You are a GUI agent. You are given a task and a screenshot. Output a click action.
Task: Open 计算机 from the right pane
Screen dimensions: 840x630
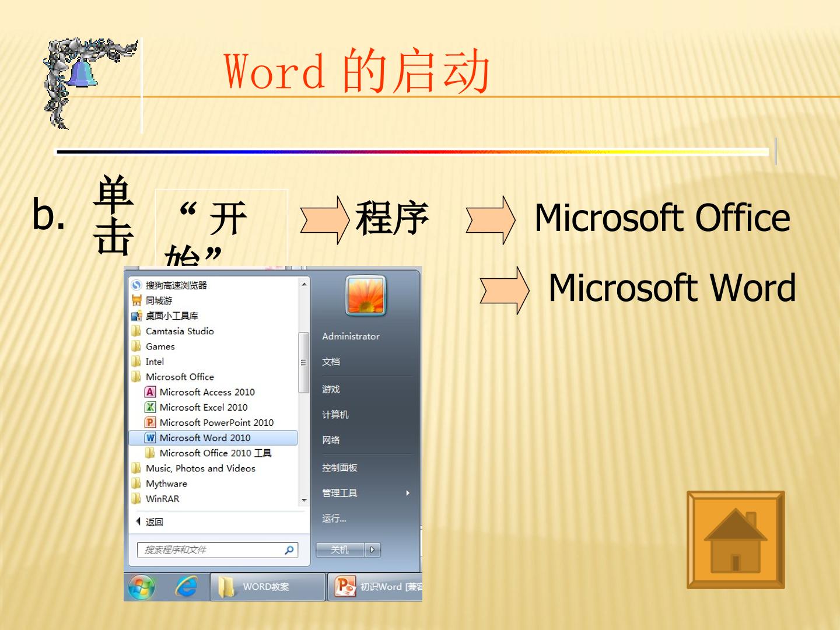click(x=335, y=415)
